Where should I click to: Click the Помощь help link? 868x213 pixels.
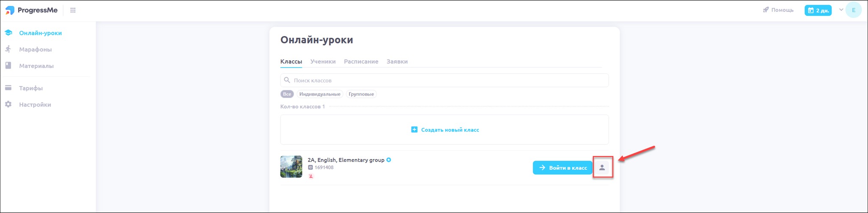[782, 10]
